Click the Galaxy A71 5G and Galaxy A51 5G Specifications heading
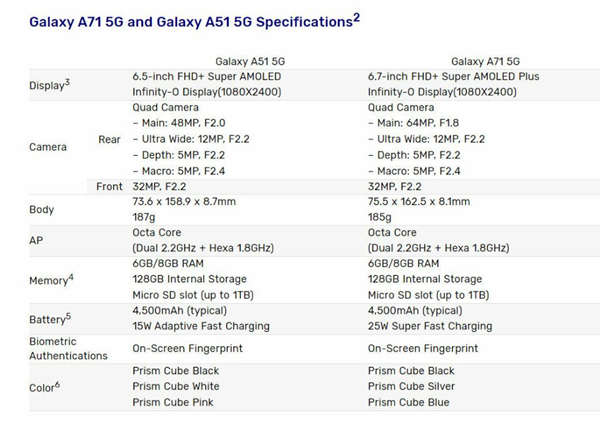The width and height of the screenshot is (600, 421). pos(194,21)
